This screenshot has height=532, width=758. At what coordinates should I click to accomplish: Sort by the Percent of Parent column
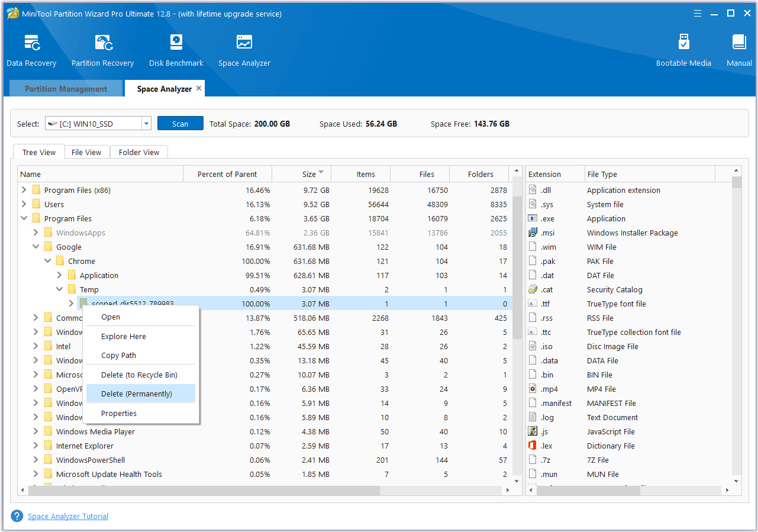(x=227, y=174)
